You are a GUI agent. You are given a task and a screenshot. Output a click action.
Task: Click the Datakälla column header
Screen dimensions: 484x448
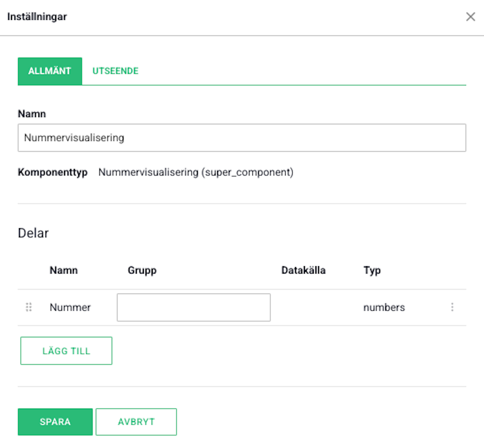coord(304,270)
